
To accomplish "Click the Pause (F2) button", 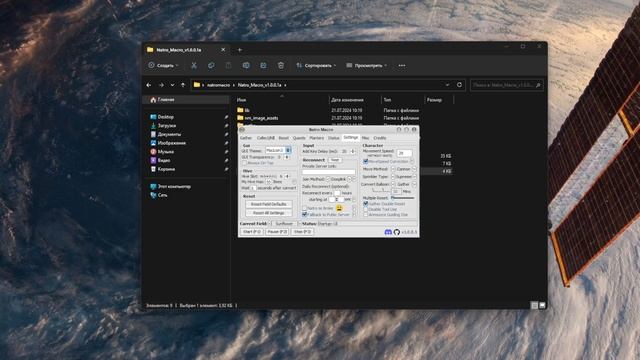I will tap(277, 232).
